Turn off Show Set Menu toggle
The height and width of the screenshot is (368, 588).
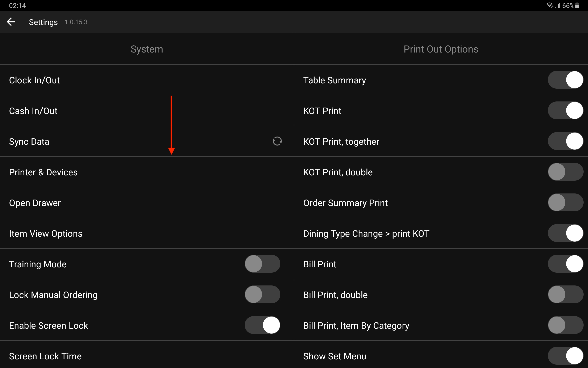point(565,356)
